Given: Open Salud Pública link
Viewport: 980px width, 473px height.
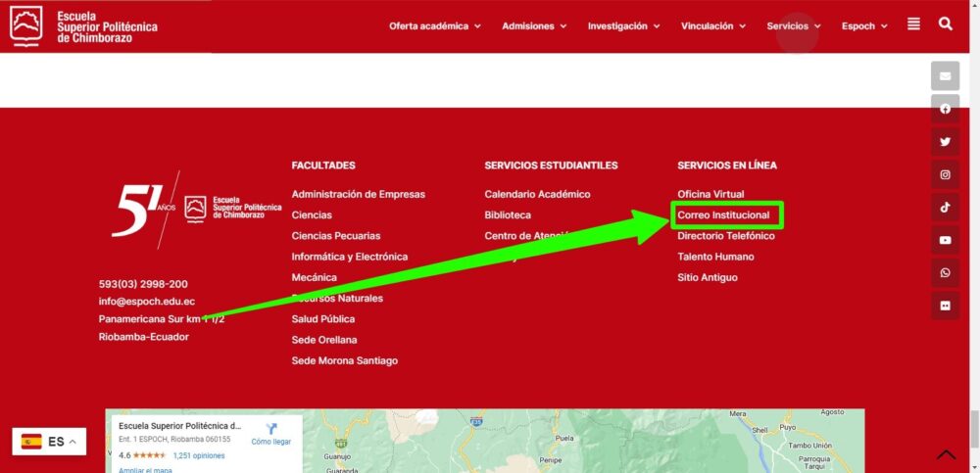Looking at the screenshot, I should click(323, 319).
